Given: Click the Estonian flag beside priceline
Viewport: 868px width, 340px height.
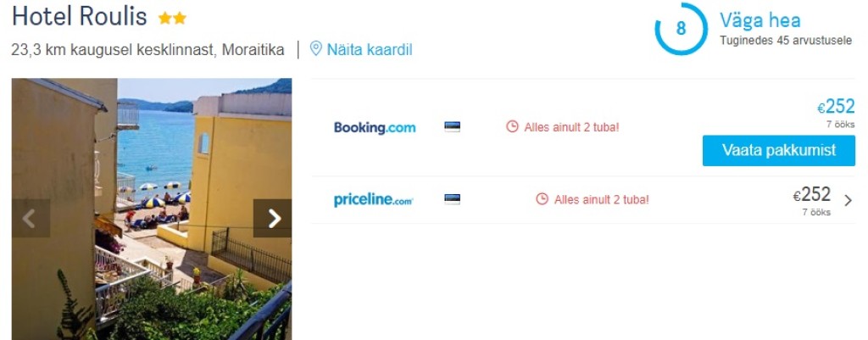Looking at the screenshot, I should point(453,200).
